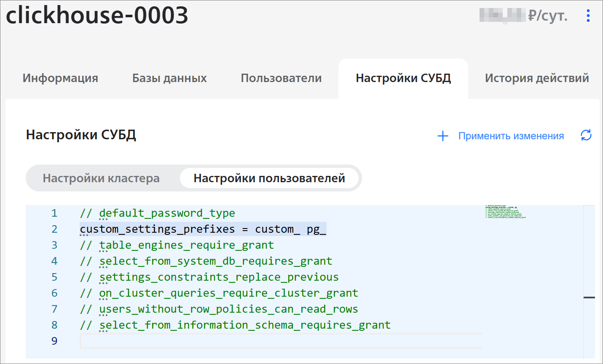603x364 pixels.
Task: Click the plus icon beside Применить изменения
Action: (443, 136)
